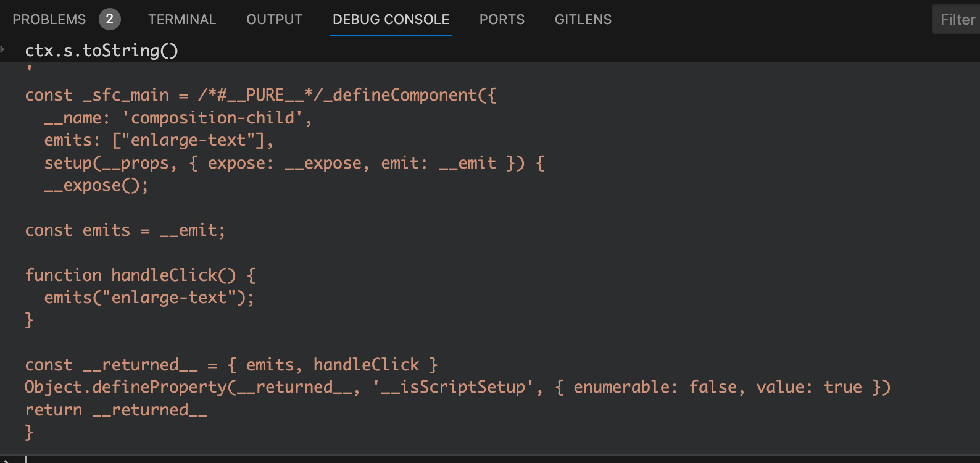This screenshot has width=980, height=463.
Task: Open the PROBLEMS tab
Action: [x=49, y=19]
